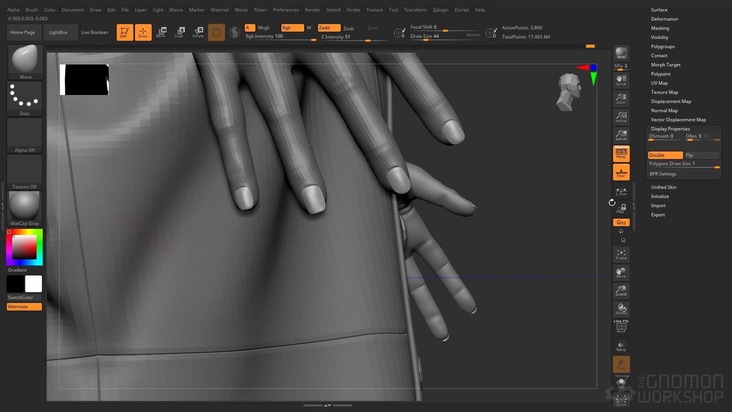Click the head camera orientation gizmo
This screenshot has width=732, height=412.
tap(569, 92)
